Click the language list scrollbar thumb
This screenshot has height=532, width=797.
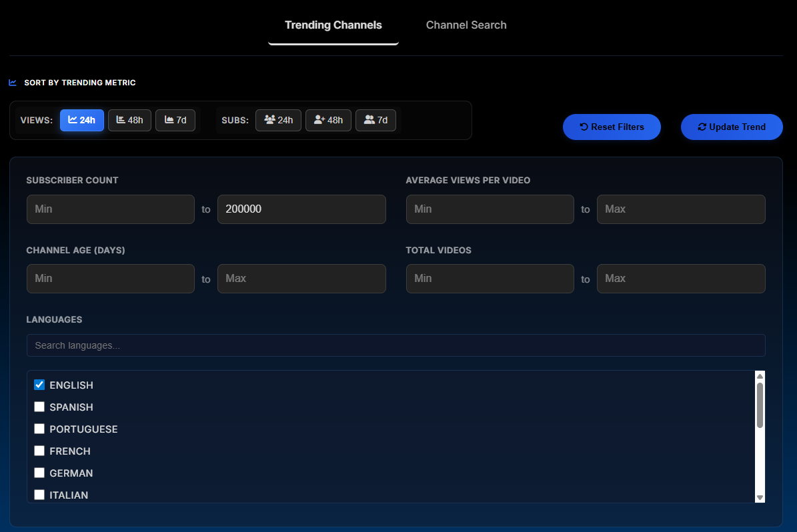(x=760, y=405)
